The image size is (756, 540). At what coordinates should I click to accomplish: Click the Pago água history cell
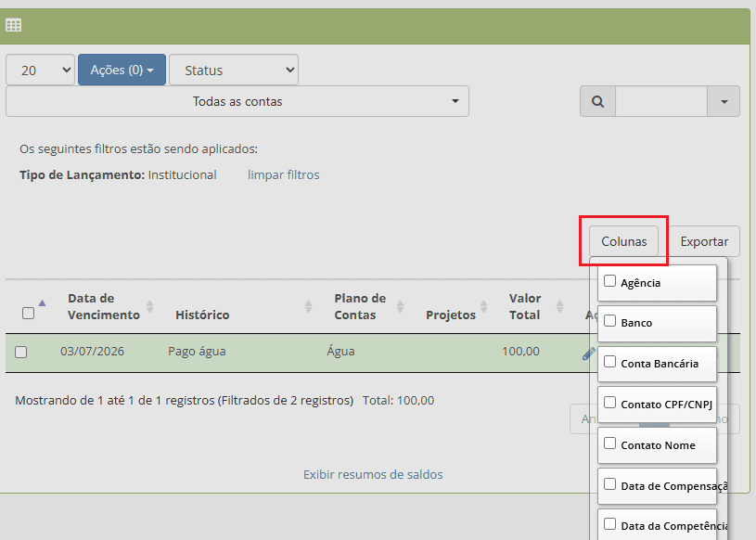[197, 351]
